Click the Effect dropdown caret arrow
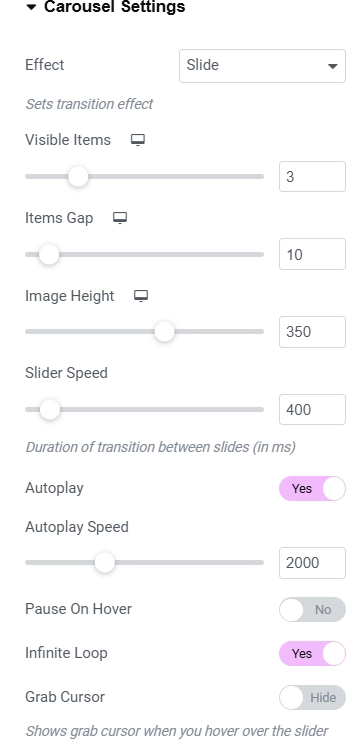 (332, 66)
